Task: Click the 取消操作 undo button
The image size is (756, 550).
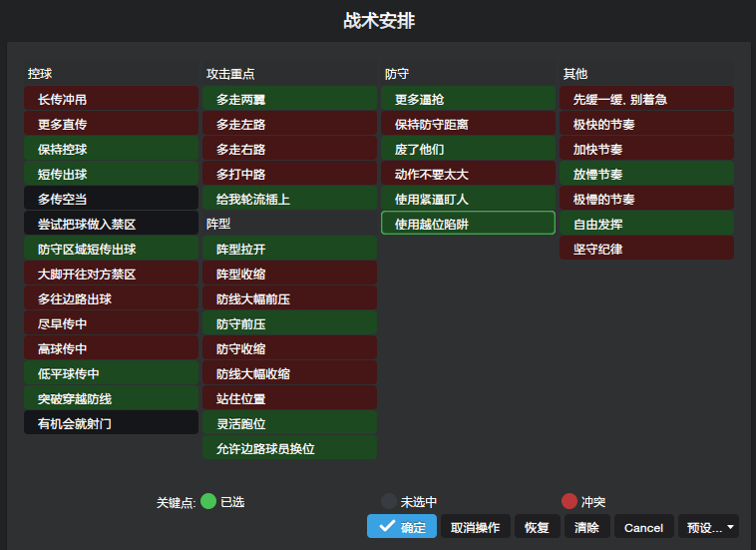Action: (x=476, y=527)
